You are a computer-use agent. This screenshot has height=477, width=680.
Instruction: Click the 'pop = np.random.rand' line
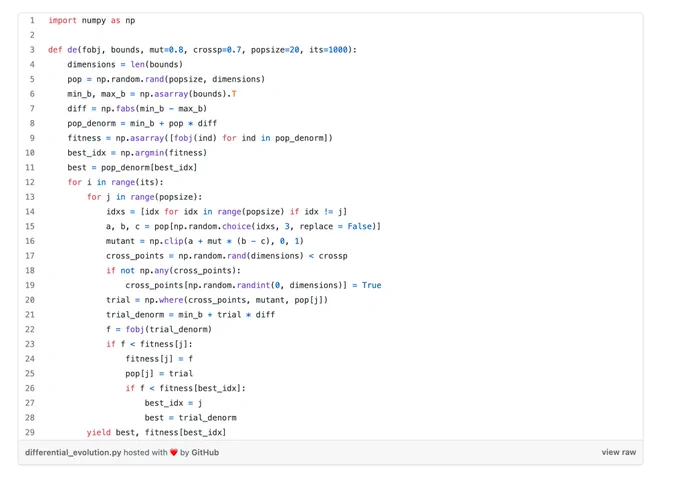tap(166, 79)
